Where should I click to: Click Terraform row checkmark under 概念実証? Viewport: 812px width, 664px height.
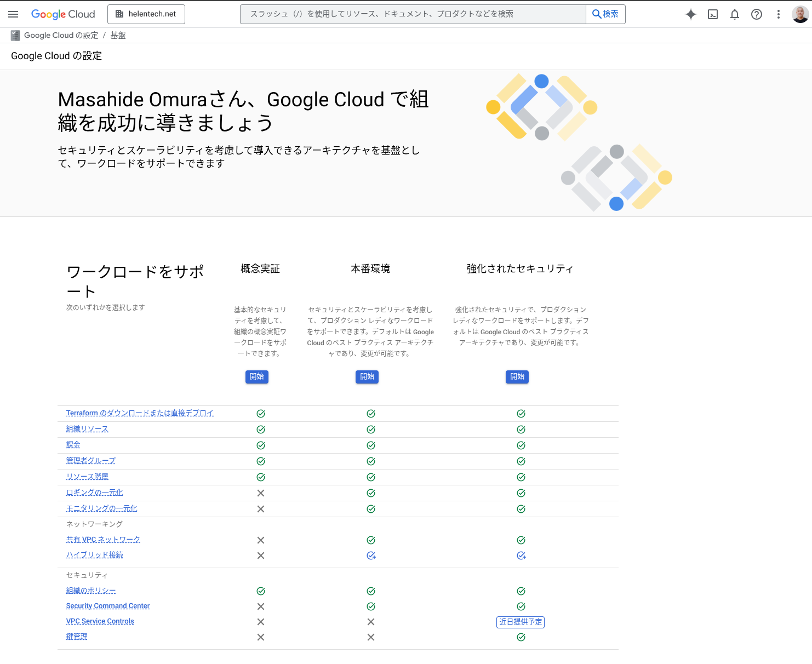pyautogui.click(x=261, y=414)
